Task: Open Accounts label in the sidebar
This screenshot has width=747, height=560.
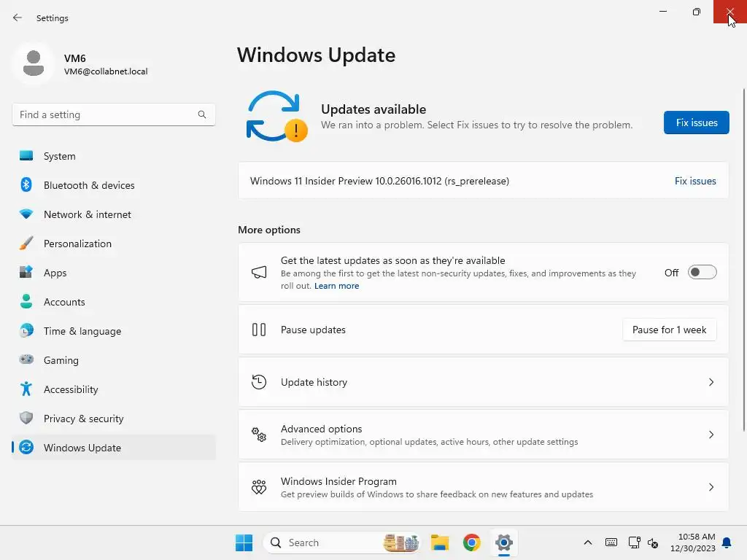Action: tap(64, 302)
